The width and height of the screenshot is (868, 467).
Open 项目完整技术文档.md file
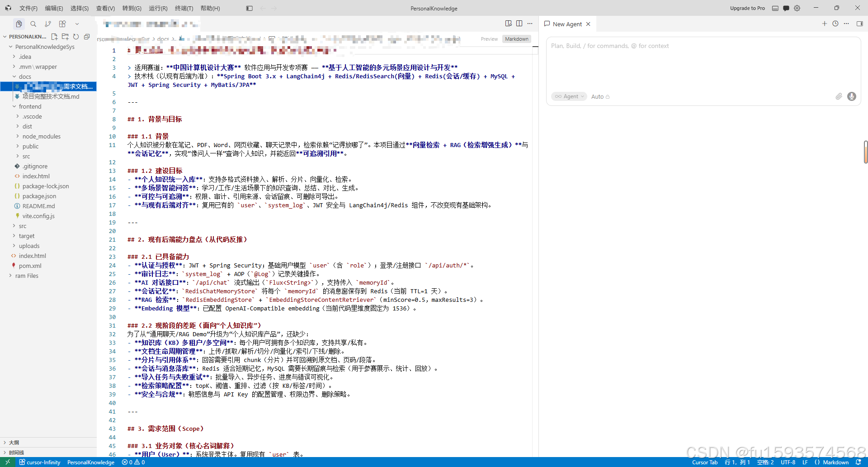(48, 96)
